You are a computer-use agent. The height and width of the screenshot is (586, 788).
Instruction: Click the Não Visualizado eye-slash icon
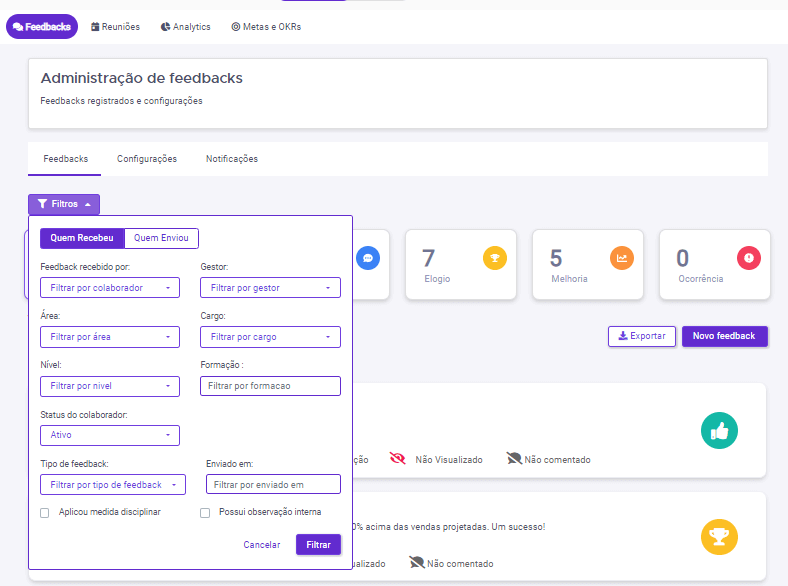[398, 459]
